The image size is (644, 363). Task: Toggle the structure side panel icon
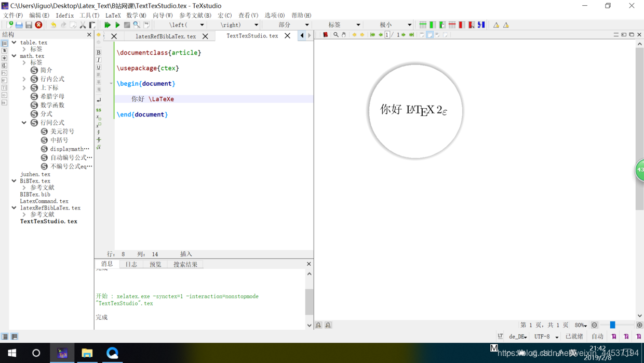pos(5,336)
